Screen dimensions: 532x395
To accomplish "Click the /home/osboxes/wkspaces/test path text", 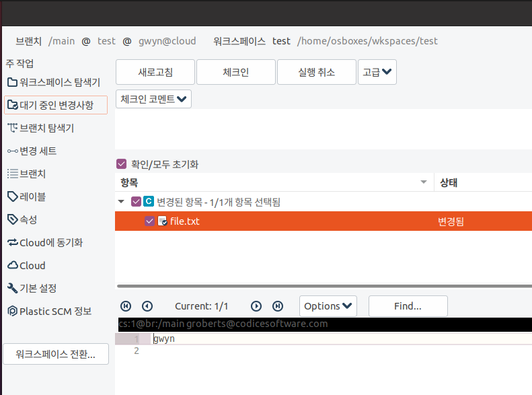I will tap(367, 41).
